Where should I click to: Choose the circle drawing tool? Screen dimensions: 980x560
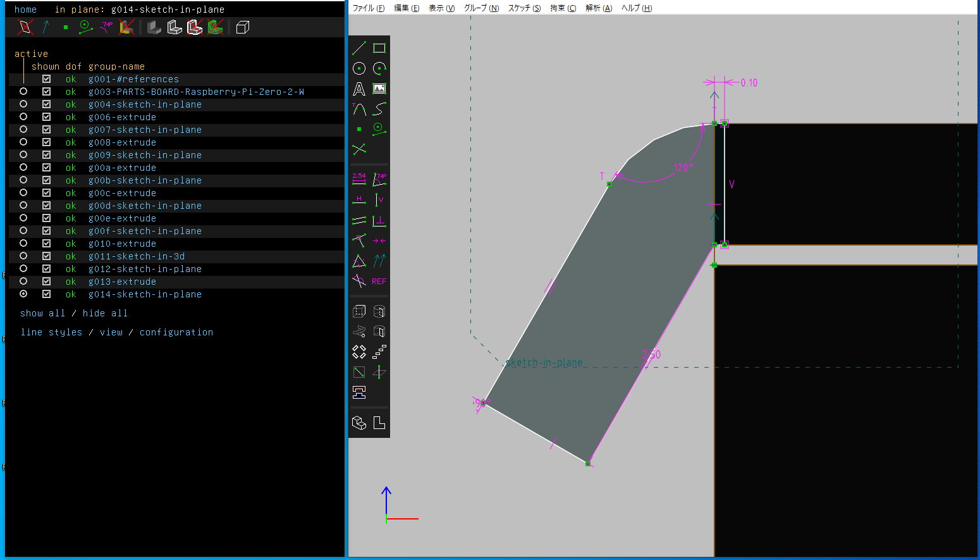tap(359, 68)
